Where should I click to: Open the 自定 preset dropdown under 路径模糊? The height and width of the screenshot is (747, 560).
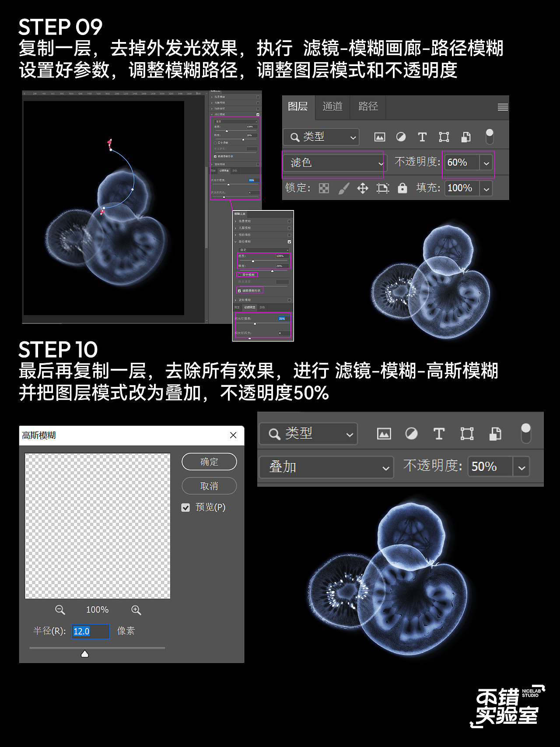[264, 250]
